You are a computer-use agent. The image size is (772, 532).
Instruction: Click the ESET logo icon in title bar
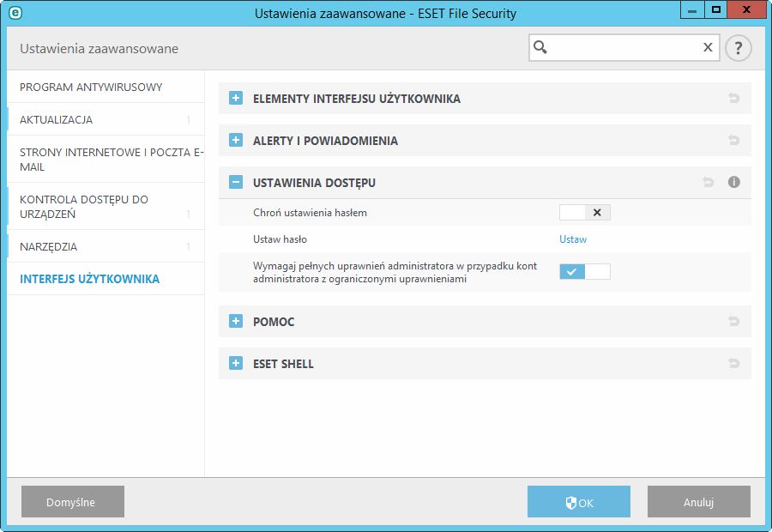point(15,13)
